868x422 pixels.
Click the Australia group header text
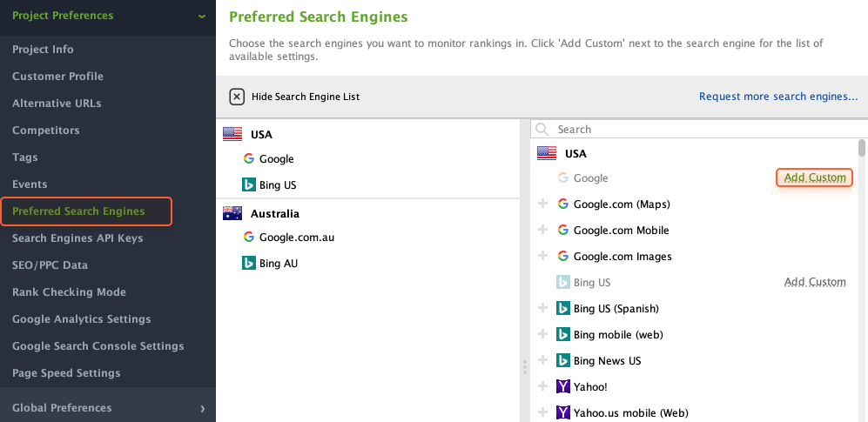point(274,213)
